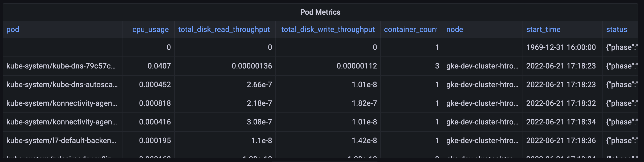Sort by total_disk_write_throughput column header
The image size is (644, 162).
(328, 29)
